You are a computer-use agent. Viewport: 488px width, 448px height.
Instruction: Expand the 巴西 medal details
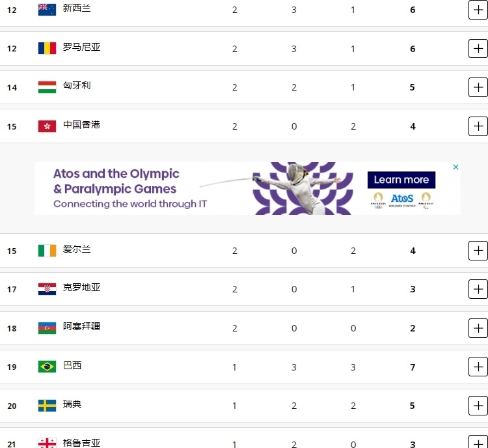tap(478, 367)
